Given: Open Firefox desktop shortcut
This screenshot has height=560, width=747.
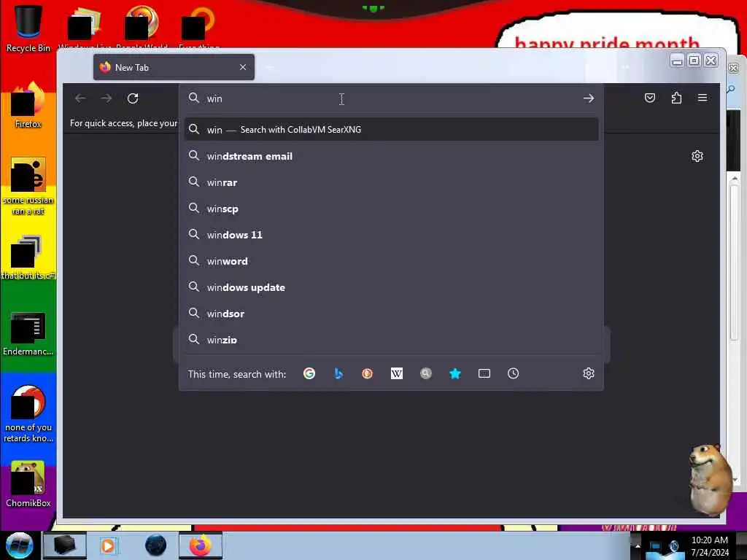Looking at the screenshot, I should point(28,106).
